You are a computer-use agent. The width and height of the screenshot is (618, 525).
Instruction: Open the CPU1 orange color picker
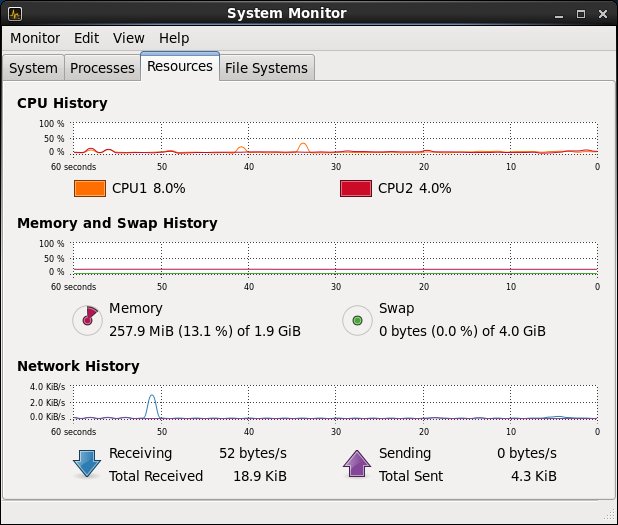89,188
